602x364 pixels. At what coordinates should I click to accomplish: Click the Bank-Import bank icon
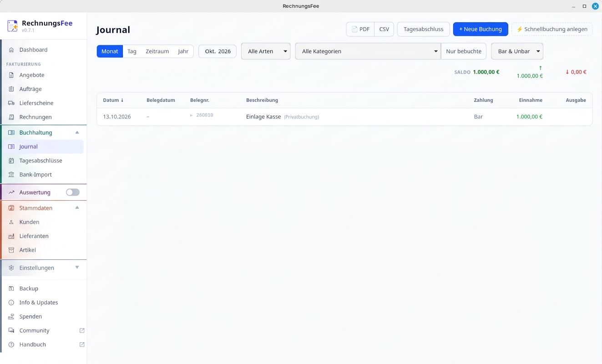click(11, 175)
